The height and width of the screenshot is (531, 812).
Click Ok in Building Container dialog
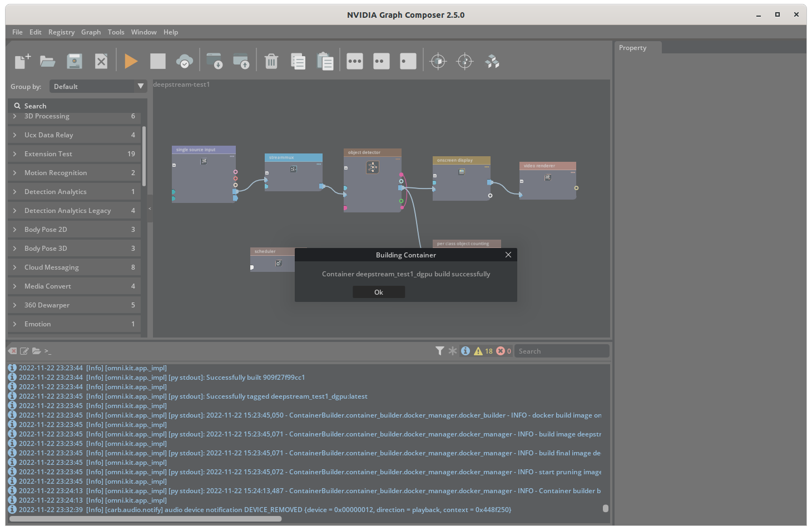point(379,292)
